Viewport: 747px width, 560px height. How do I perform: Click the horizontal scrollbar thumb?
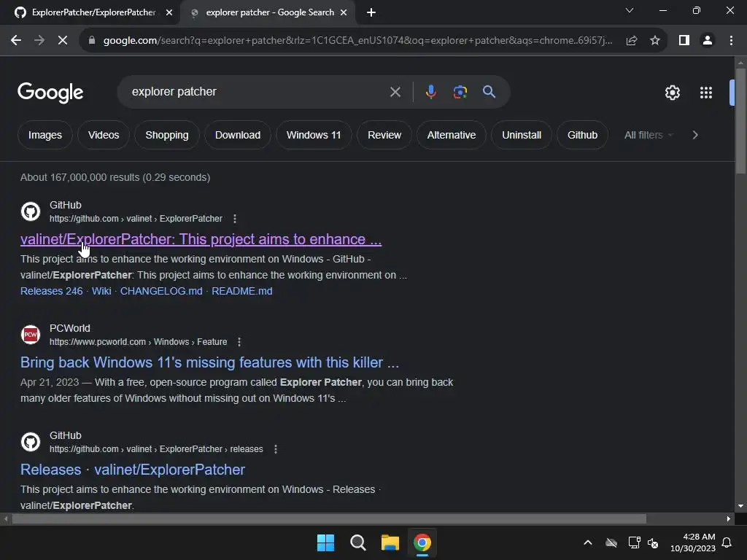point(329,519)
